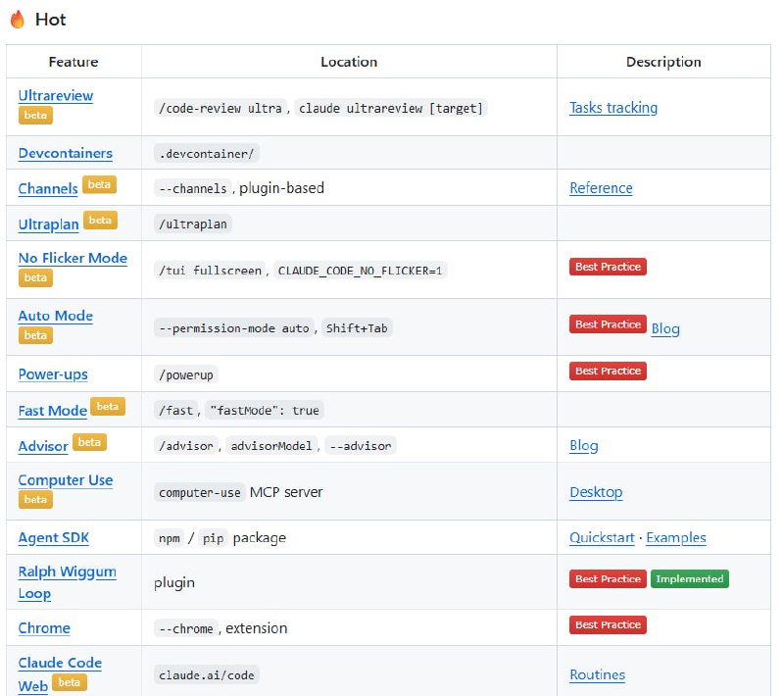
Task: Click Best Practice badge in Ralph Wiggum row
Action: 608,579
